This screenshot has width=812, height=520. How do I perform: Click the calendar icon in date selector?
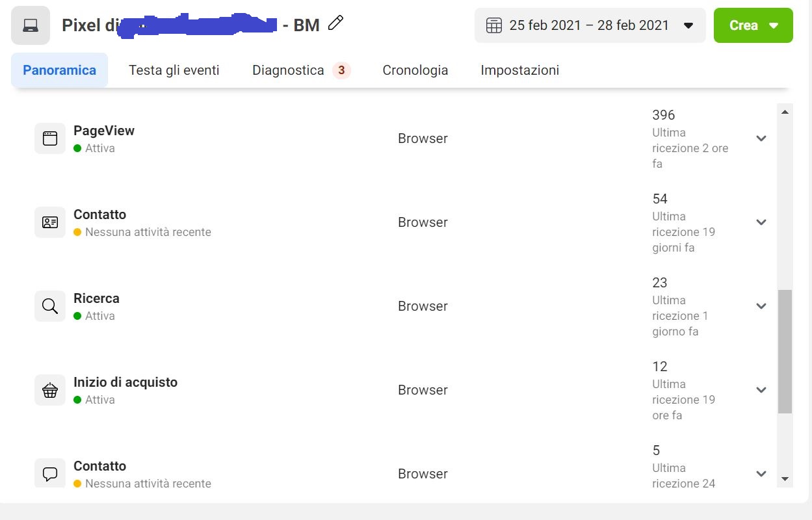tap(494, 25)
